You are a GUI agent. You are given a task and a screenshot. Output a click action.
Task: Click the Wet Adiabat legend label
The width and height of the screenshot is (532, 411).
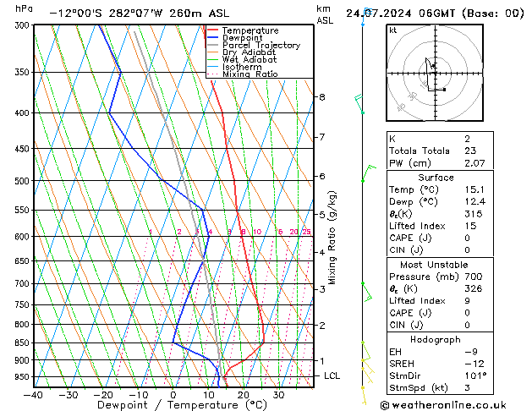[x=250, y=59]
